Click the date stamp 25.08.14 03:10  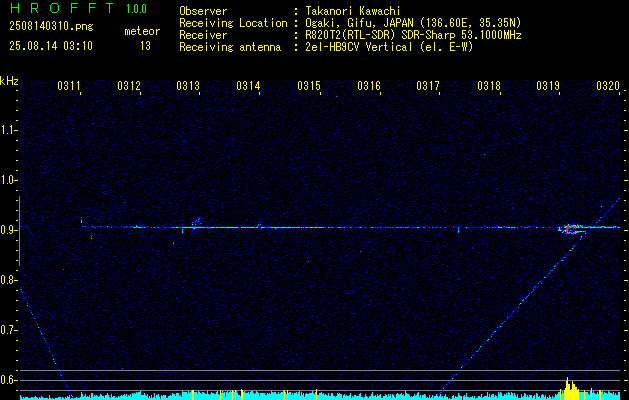[x=51, y=46]
